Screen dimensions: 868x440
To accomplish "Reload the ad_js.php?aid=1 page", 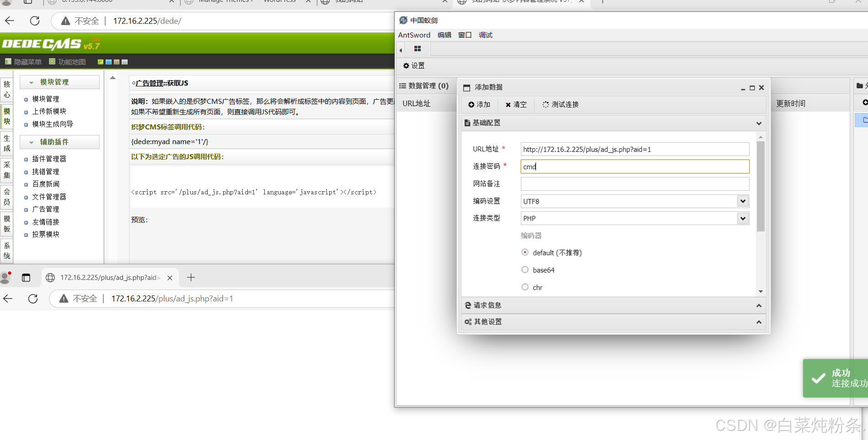I will click(33, 299).
